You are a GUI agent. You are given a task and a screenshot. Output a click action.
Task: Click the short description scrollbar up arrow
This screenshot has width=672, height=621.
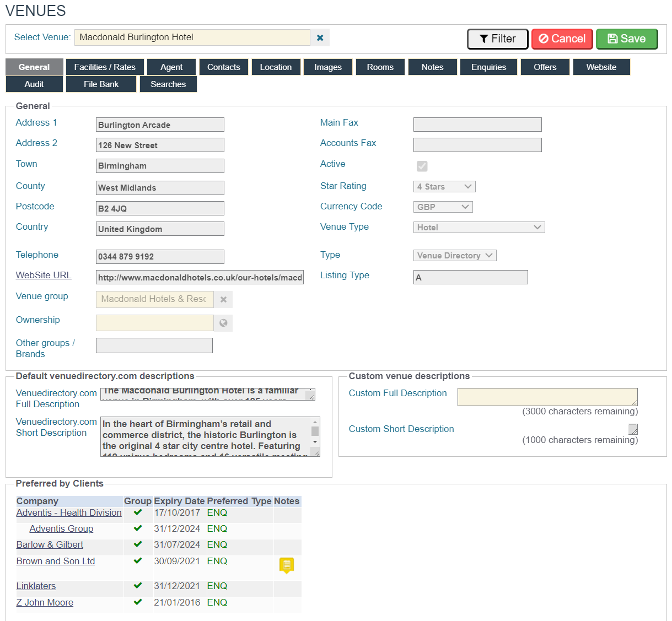pos(315,422)
